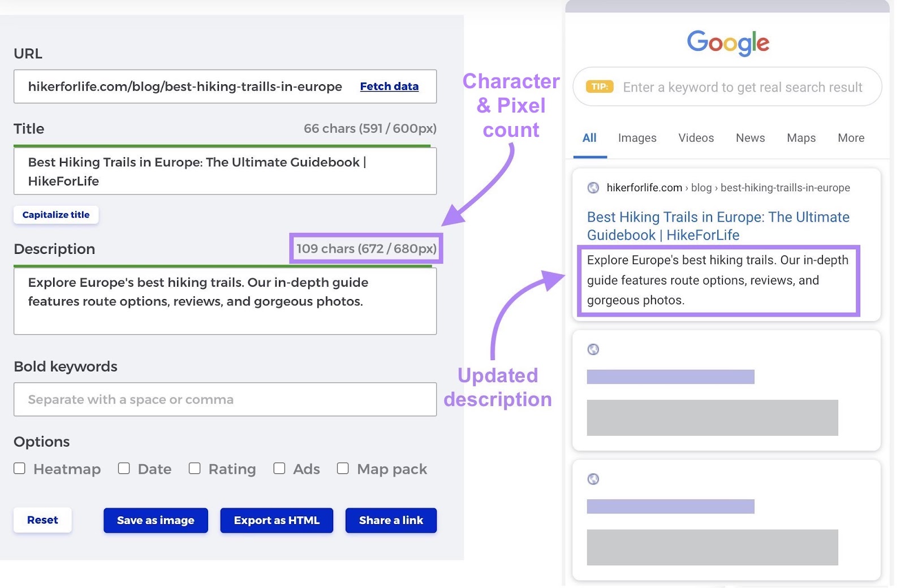905x588 pixels.
Task: Click the keyword search field
Action: pyautogui.click(x=735, y=87)
